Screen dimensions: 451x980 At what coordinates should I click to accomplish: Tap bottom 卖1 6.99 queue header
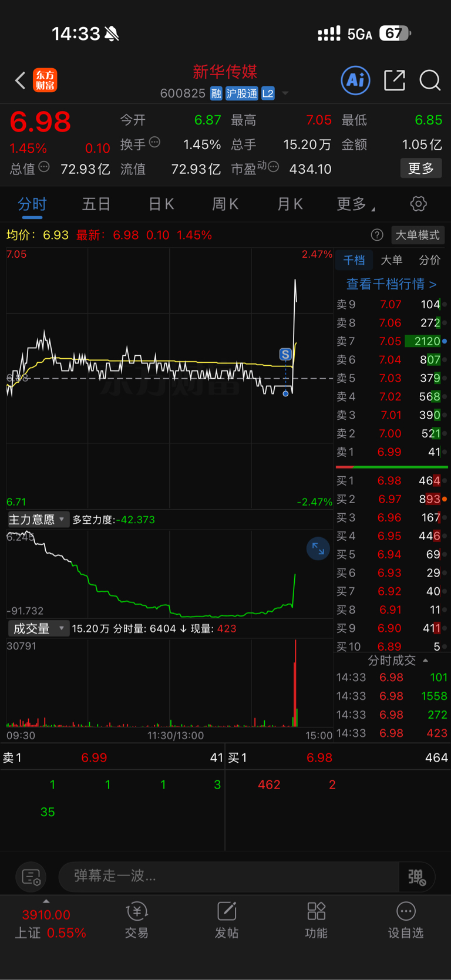pos(113,757)
